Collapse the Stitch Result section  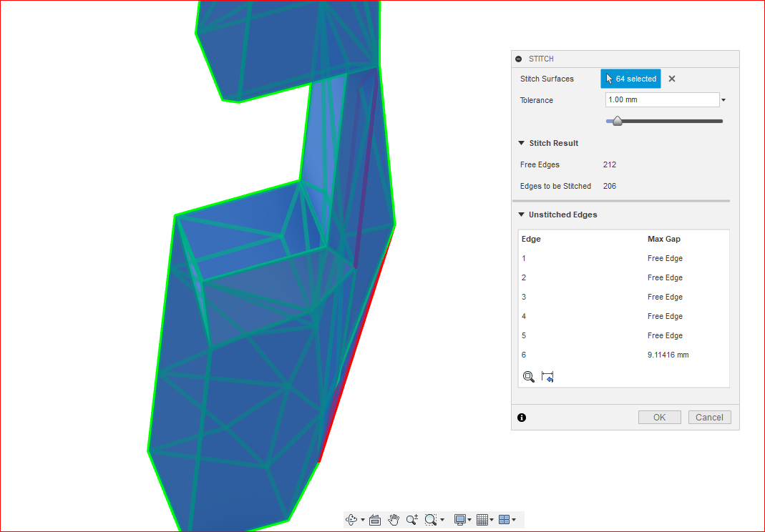pos(521,143)
